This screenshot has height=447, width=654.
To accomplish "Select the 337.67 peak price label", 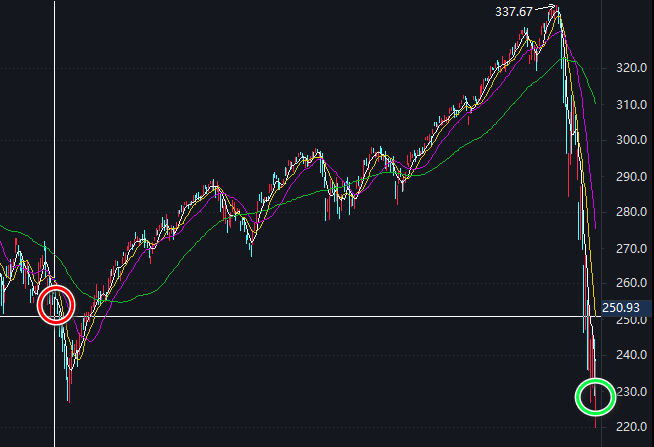I will [x=513, y=12].
